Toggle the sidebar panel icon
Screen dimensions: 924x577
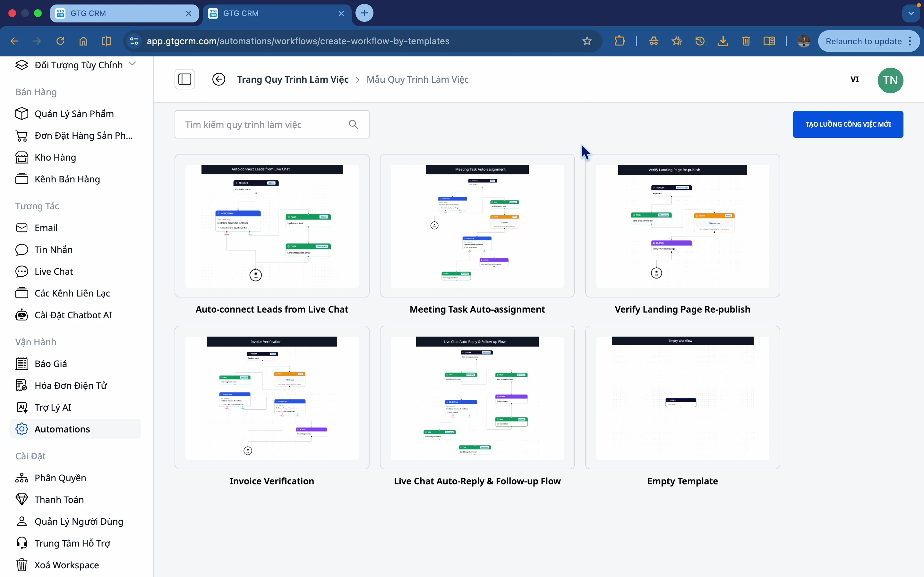pos(185,79)
